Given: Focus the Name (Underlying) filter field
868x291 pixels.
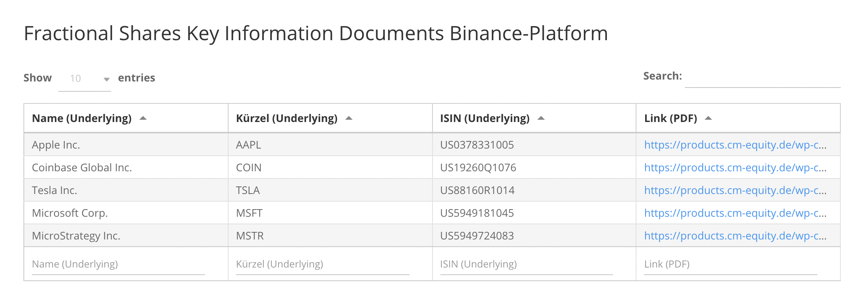Looking at the screenshot, I should [118, 264].
